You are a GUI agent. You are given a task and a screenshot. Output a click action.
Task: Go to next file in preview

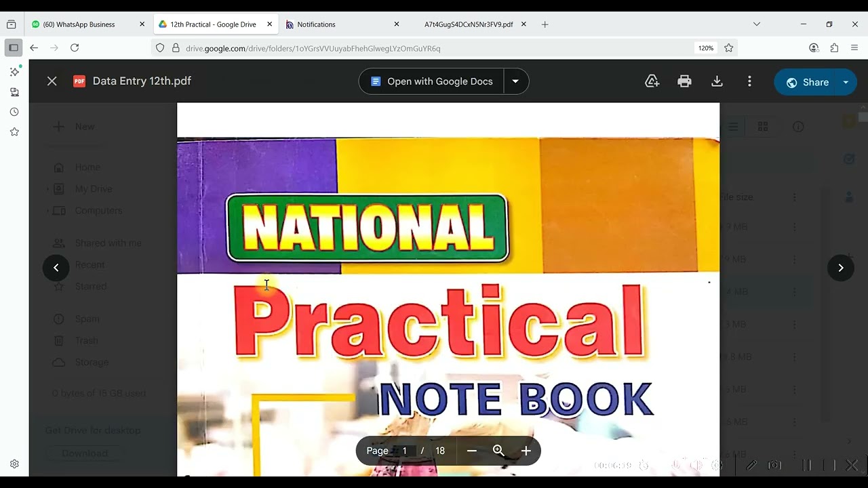pyautogui.click(x=840, y=268)
